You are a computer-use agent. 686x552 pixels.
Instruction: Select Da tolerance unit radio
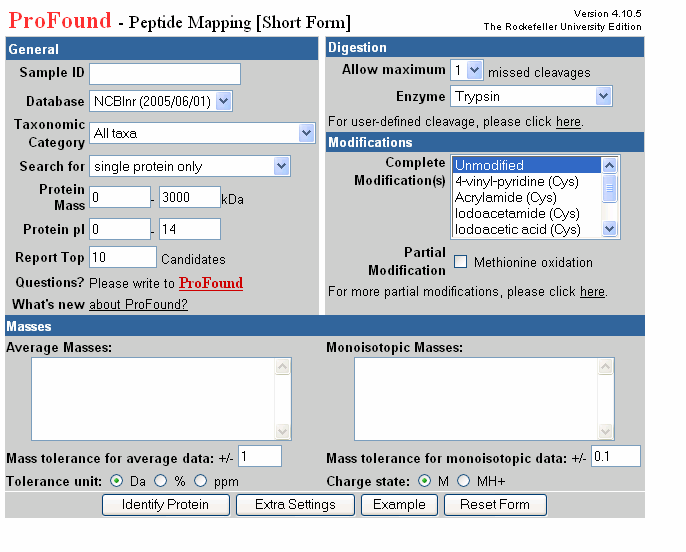click(116, 481)
